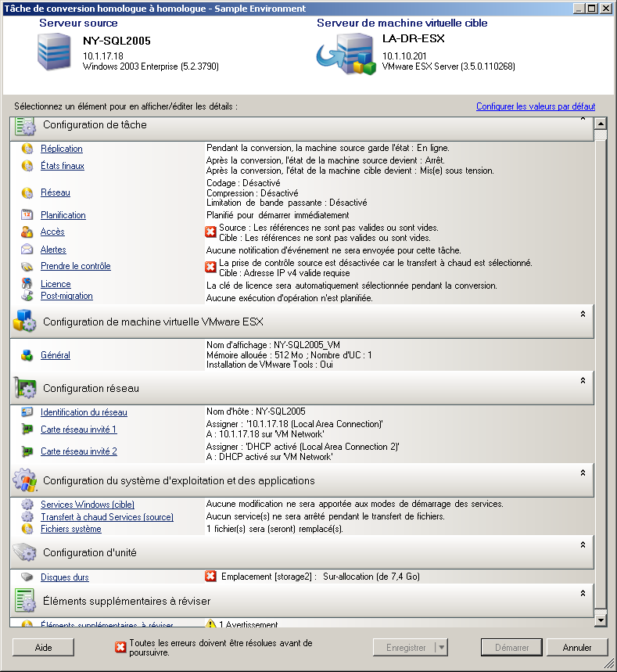Click the États finaux row icon
Viewport: 617px width, 672px height.
click(x=27, y=166)
